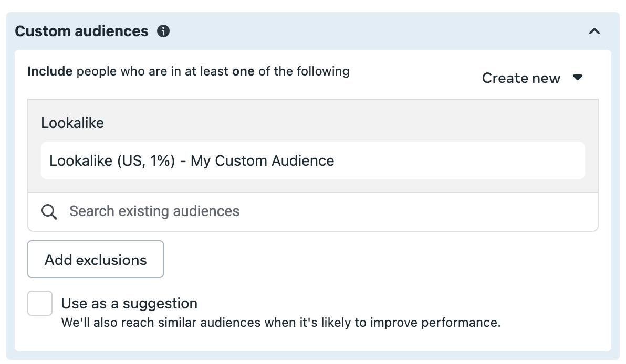Select the Lookalike (US, 1%) audience entry
The image size is (626, 364).
(x=313, y=160)
